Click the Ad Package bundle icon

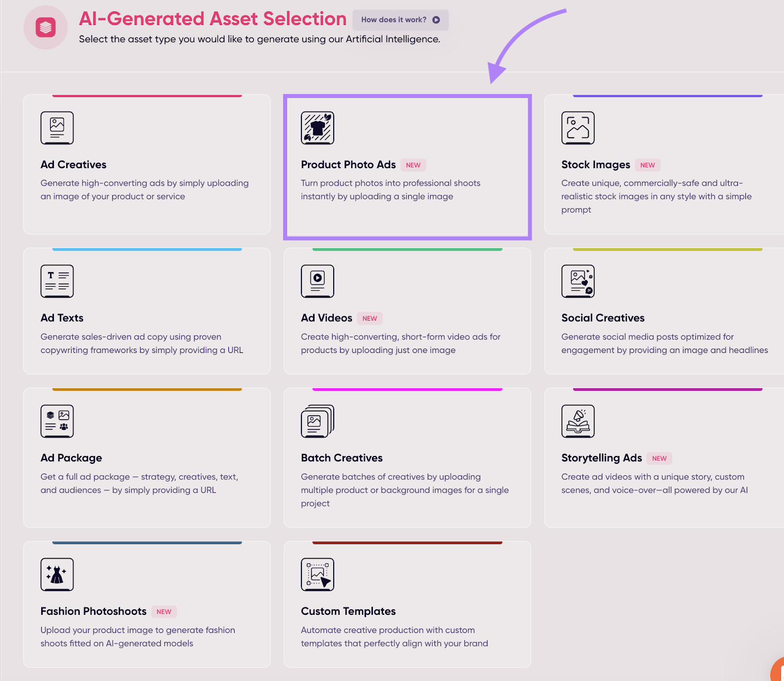[x=57, y=421]
